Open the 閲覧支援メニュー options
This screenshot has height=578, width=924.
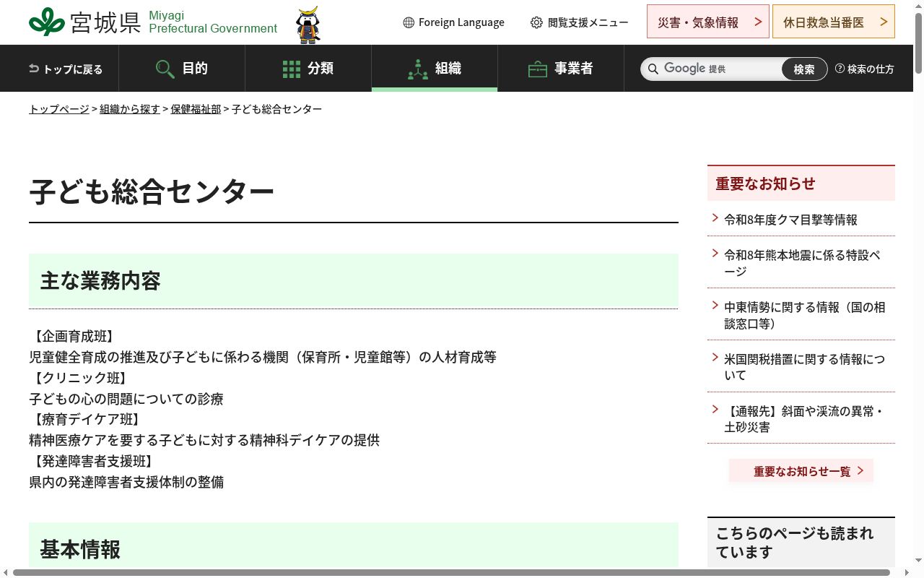point(580,22)
